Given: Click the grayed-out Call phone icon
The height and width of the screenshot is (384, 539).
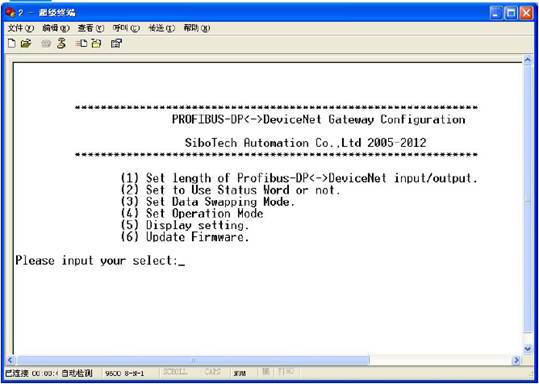Looking at the screenshot, I should [46, 44].
